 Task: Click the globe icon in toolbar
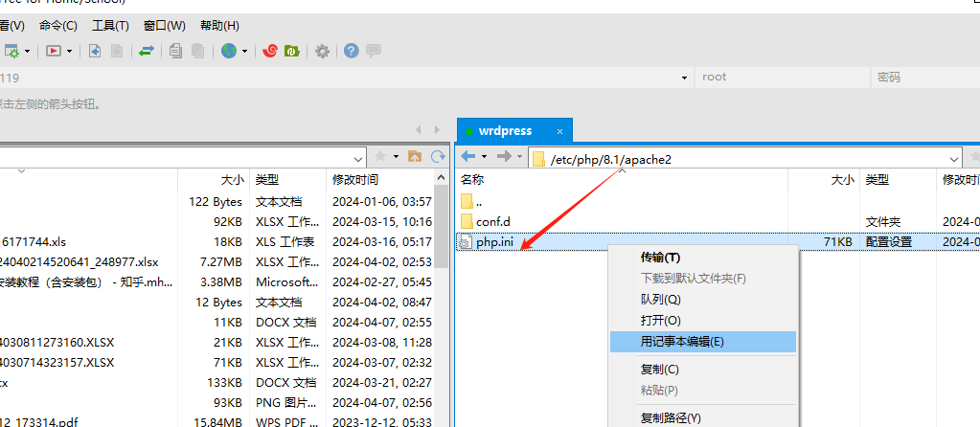click(x=229, y=51)
